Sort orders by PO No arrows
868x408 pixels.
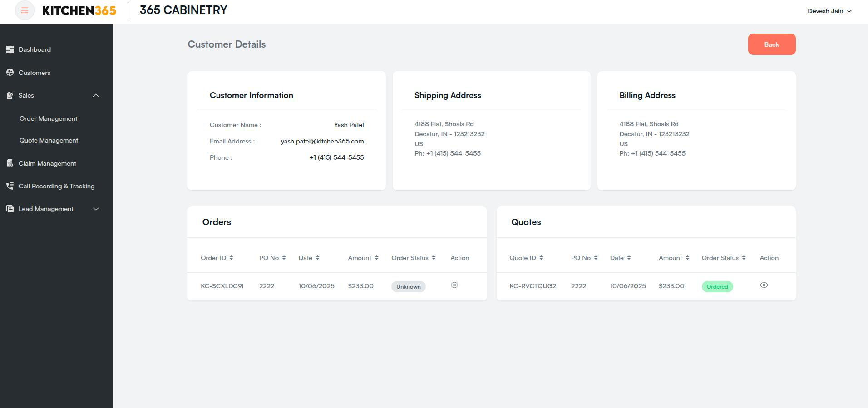click(x=284, y=258)
